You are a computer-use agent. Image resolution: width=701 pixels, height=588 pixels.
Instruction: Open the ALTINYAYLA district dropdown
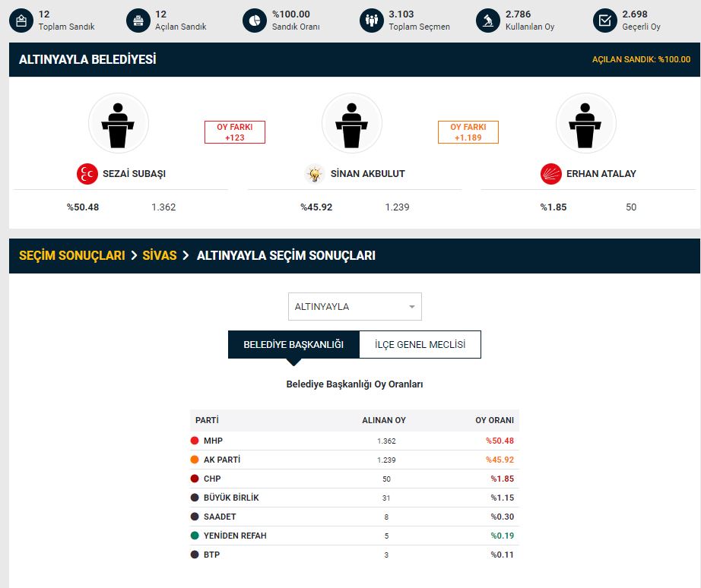tap(354, 307)
